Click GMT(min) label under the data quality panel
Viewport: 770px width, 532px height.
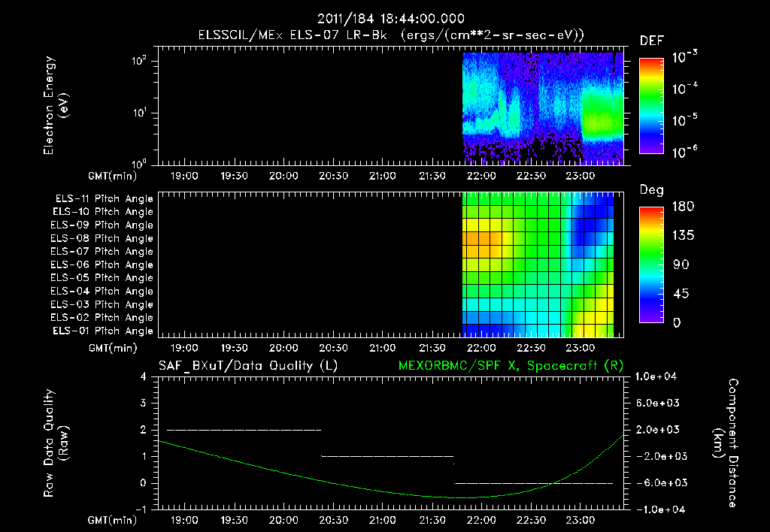point(113,520)
